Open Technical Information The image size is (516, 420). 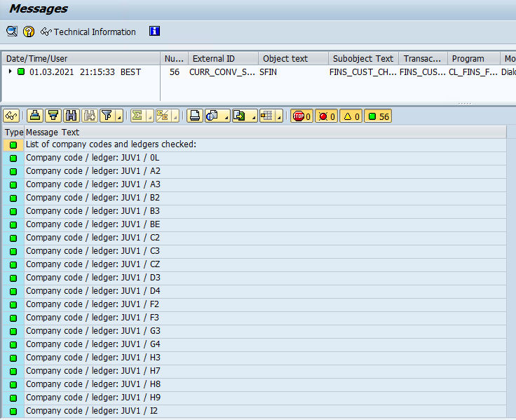[x=88, y=32]
